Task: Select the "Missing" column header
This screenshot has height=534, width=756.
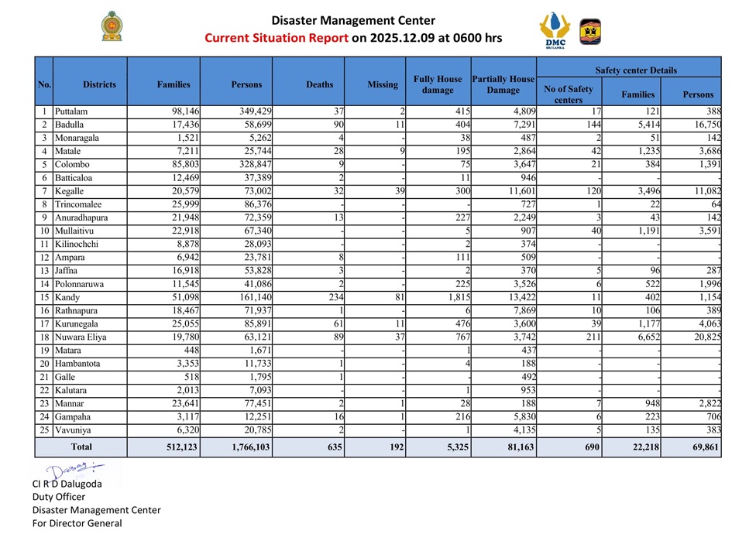Action: point(382,84)
